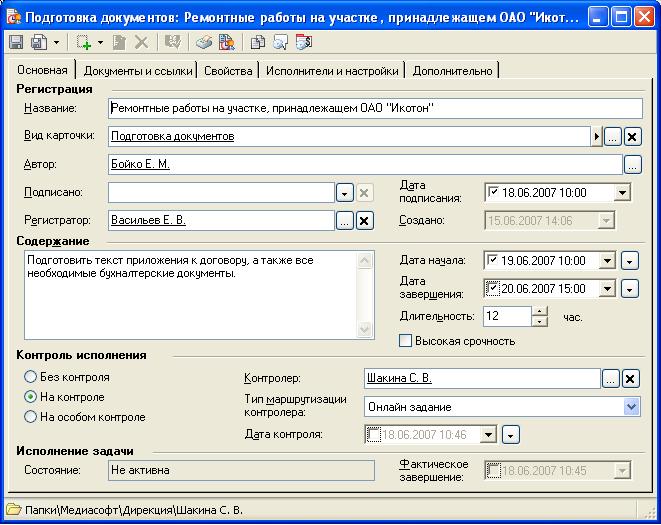Click the Длительность value field

(507, 316)
